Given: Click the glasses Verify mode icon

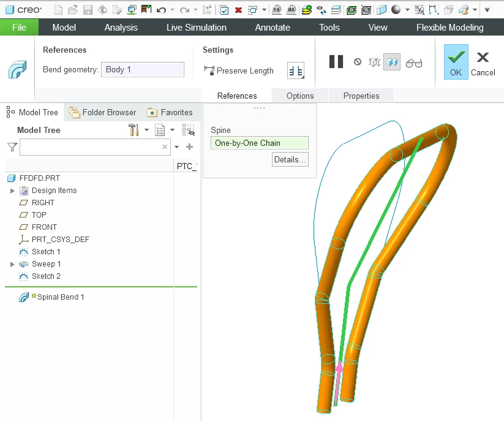Looking at the screenshot, I should point(414,63).
